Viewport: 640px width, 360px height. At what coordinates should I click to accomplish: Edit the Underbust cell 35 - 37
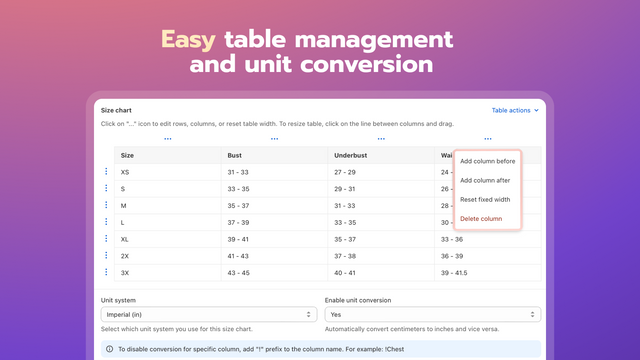[381, 239]
